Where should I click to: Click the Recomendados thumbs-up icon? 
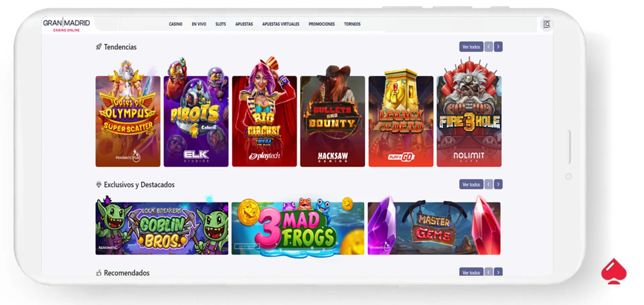[99, 273]
